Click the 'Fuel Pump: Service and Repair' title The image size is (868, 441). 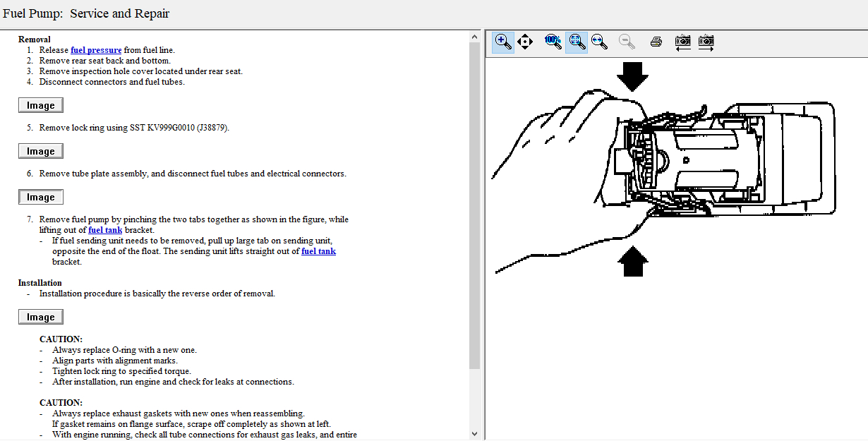pyautogui.click(x=86, y=13)
